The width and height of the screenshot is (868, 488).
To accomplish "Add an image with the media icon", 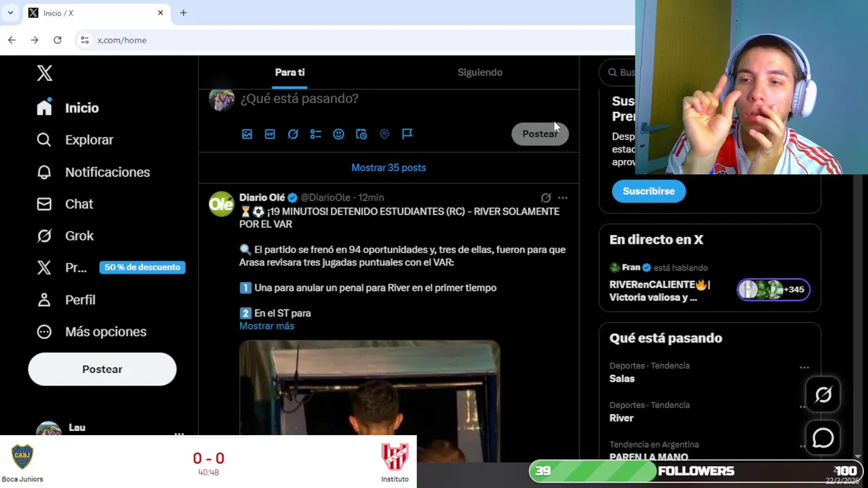I will point(247,134).
